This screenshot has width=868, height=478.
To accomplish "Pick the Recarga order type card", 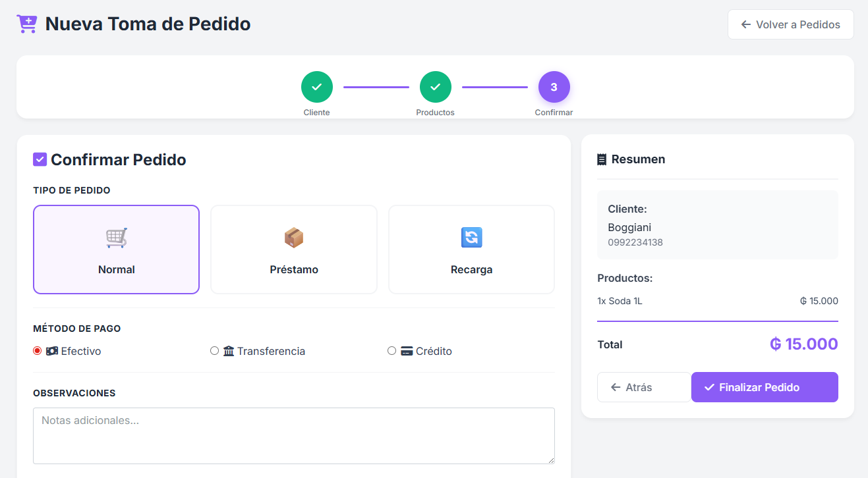I will [472, 250].
